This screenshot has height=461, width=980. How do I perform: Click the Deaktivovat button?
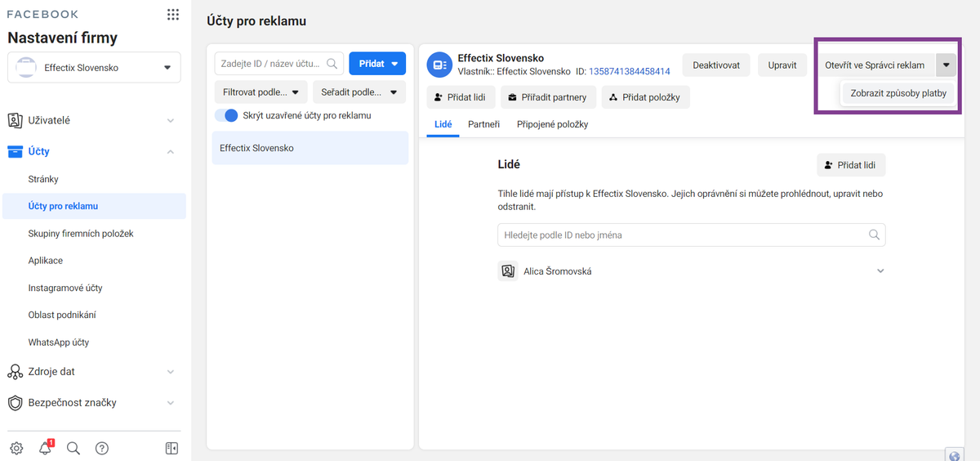click(x=716, y=65)
